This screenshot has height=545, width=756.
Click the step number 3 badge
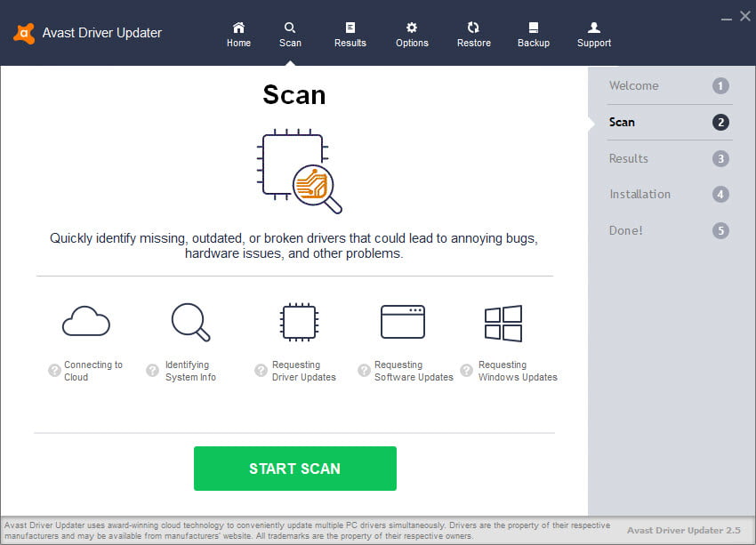tap(720, 158)
